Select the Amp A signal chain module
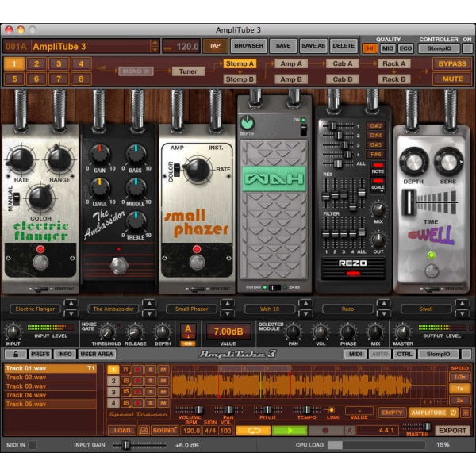The height and width of the screenshot is (476, 476). tap(291, 63)
